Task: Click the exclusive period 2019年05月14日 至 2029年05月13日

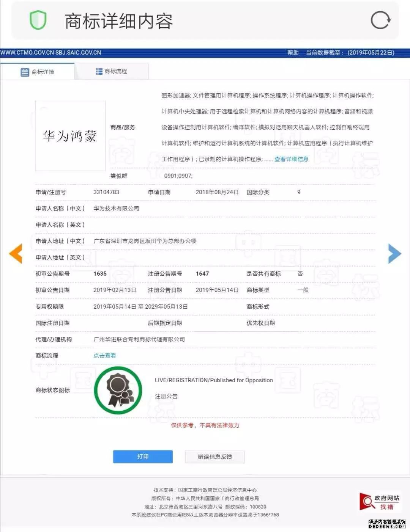Action: point(140,306)
